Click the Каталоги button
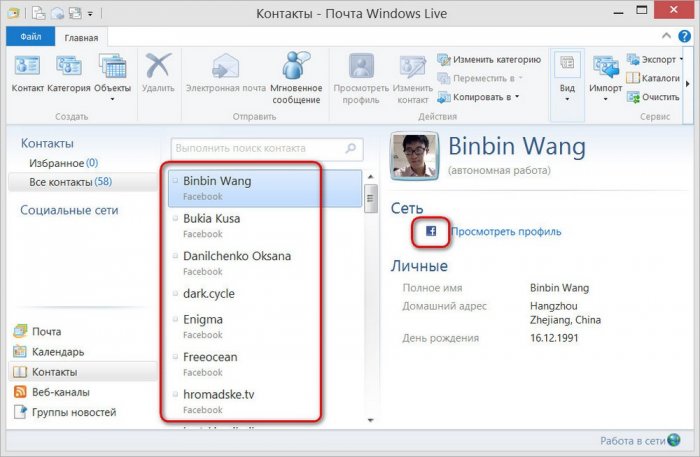This screenshot has width=700, height=457. (653, 78)
